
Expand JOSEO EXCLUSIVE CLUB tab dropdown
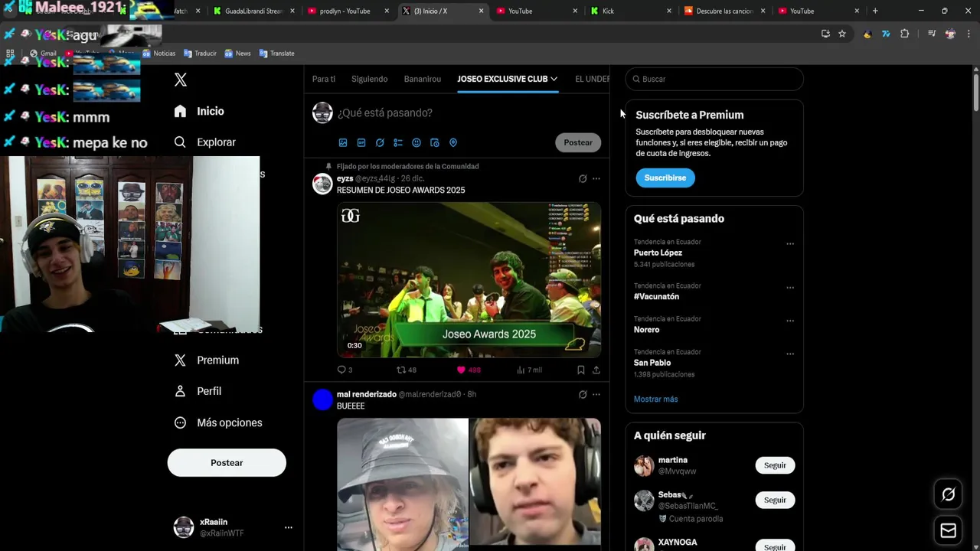coord(554,79)
